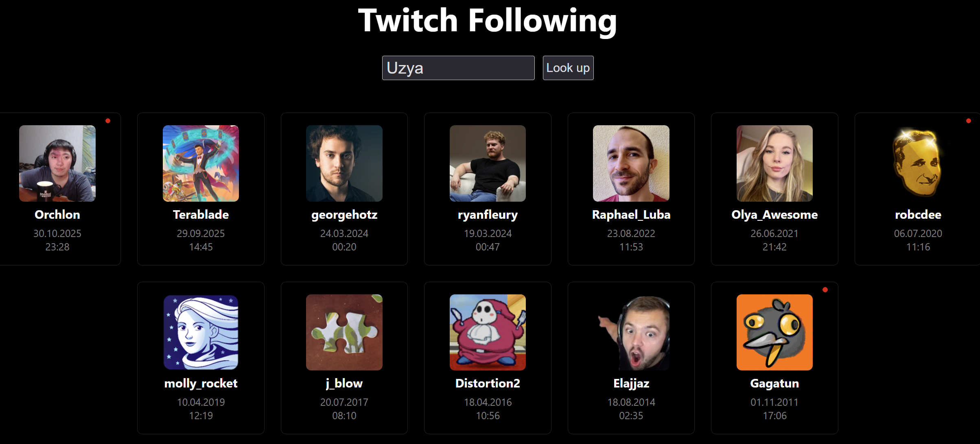
Task: Open Raphael_Luba's avatar image
Action: (631, 163)
